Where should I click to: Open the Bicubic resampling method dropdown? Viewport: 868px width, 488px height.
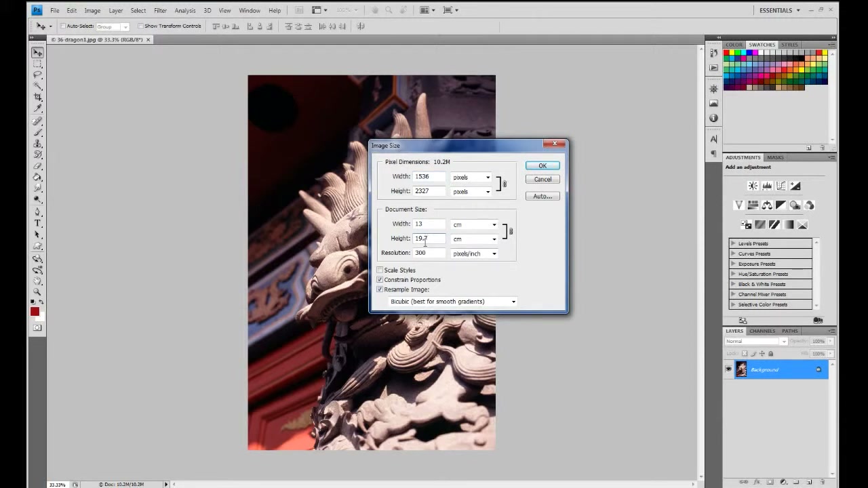coord(452,302)
